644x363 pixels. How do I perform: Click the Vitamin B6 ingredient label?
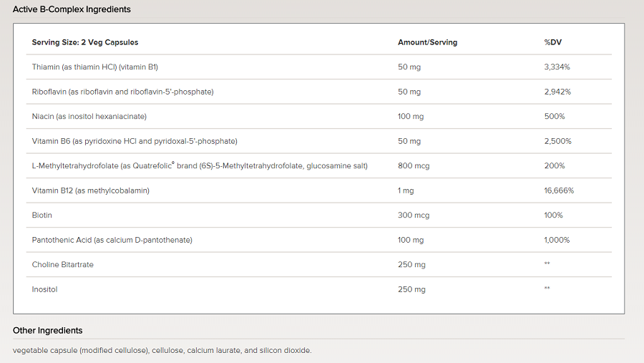[135, 141]
